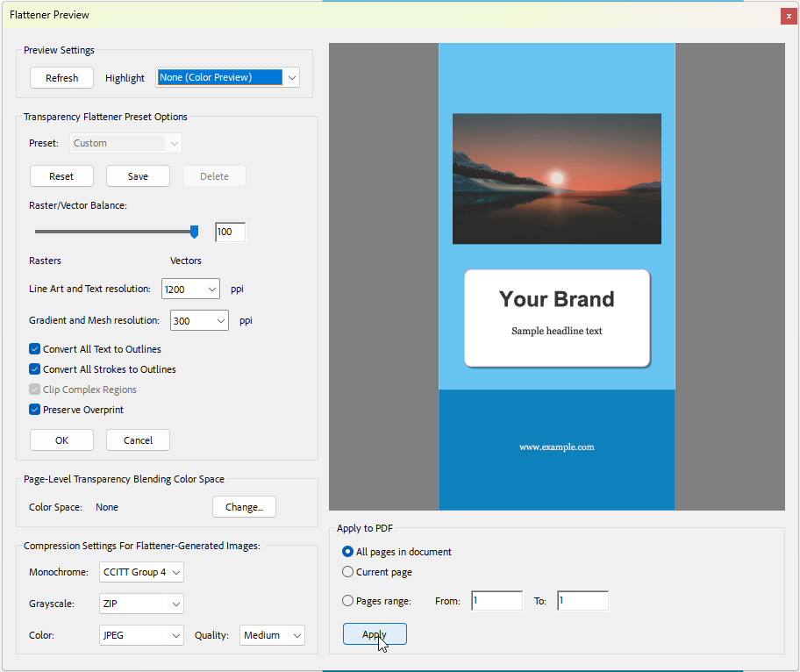
Task: Click the Change... color space button
Action: click(244, 507)
